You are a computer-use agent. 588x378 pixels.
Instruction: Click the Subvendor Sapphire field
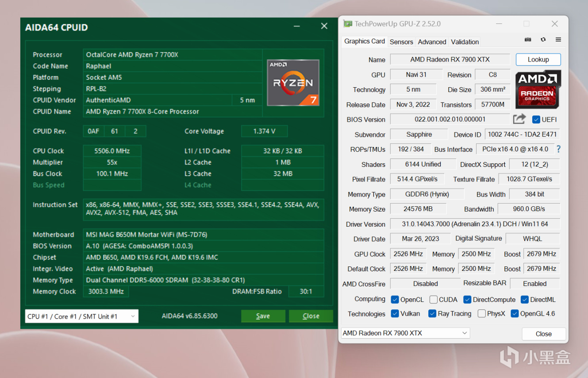[419, 135]
